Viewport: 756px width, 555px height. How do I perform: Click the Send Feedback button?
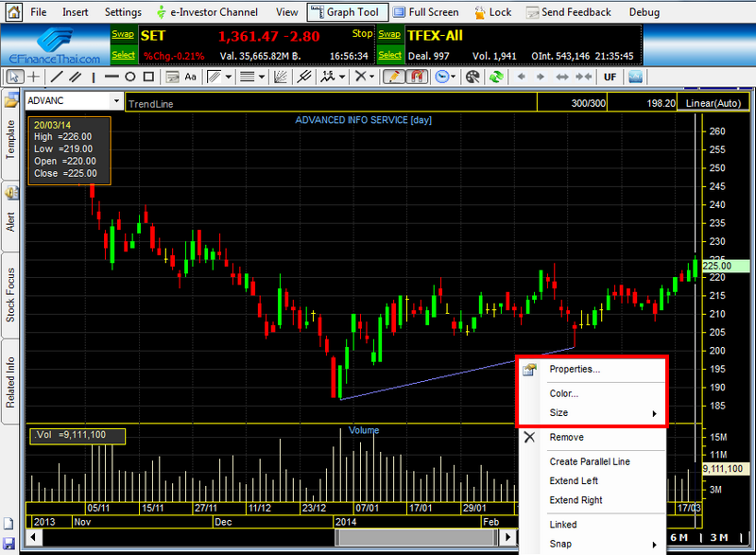click(x=569, y=12)
